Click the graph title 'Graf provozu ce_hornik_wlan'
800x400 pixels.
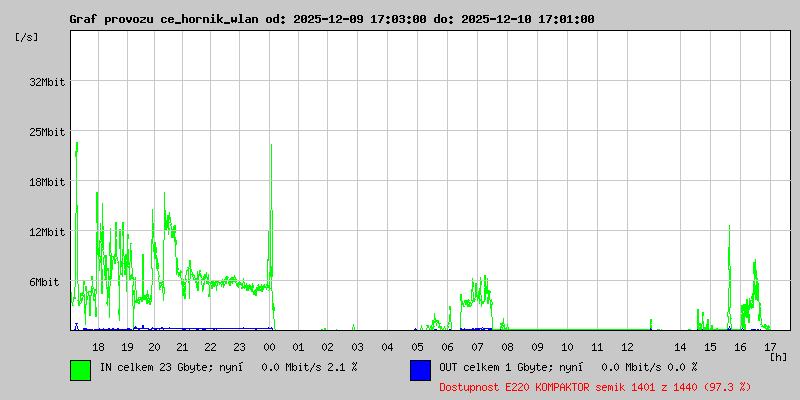pos(163,19)
